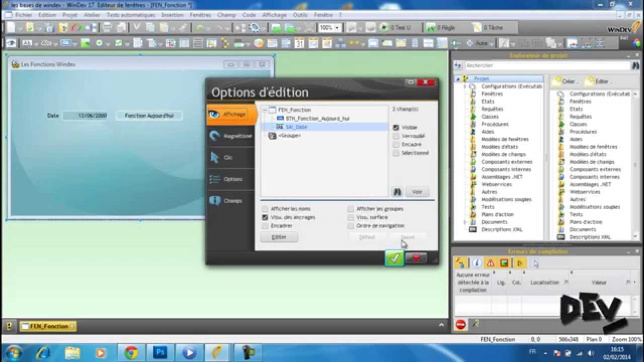This screenshot has height=362, width=644.
Task: Toggle the Encadré checkbox
Action: pos(396,144)
